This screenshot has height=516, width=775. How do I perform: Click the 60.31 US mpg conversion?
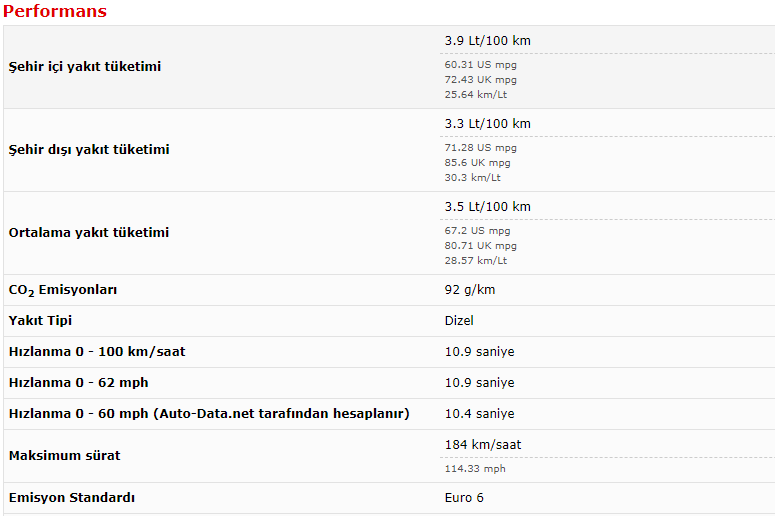coord(480,64)
